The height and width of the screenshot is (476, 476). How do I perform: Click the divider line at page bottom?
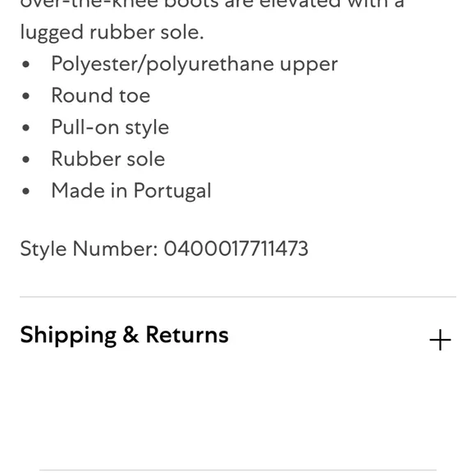pos(238,470)
